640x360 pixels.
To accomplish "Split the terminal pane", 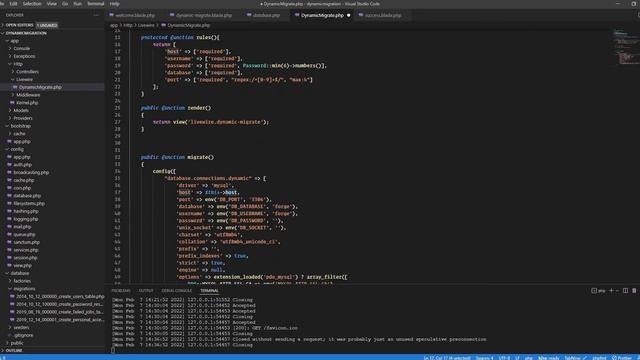I will [x=625, y=291].
